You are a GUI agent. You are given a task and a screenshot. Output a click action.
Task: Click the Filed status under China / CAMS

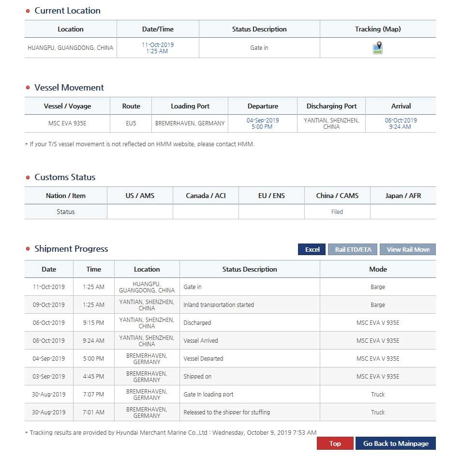tap(337, 212)
